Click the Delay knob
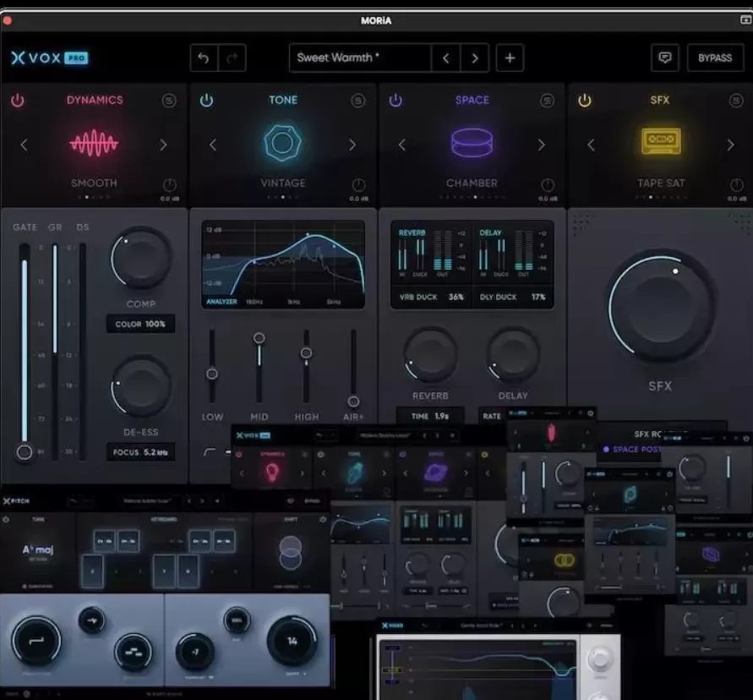 (x=513, y=356)
